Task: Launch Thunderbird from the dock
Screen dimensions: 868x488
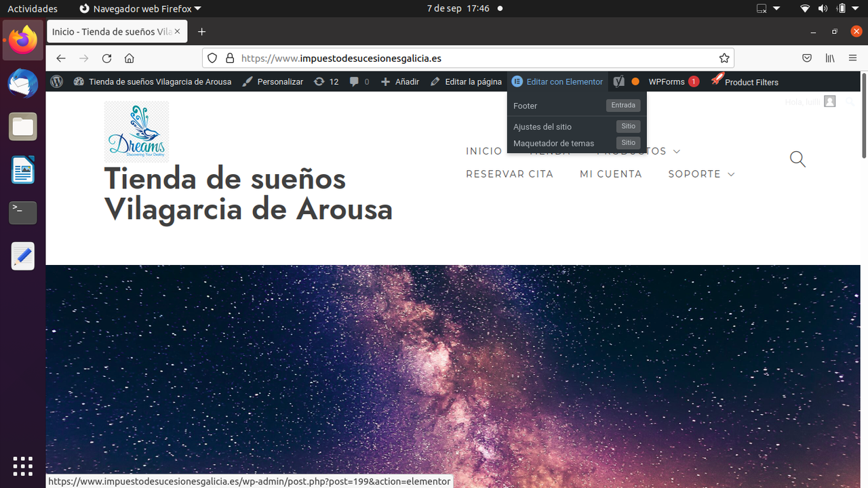Action: pyautogui.click(x=23, y=83)
